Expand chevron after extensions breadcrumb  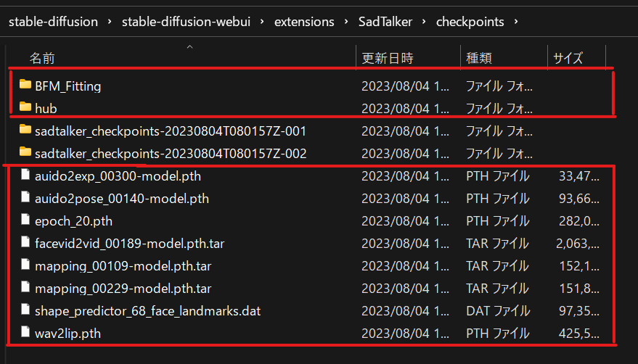tap(345, 22)
